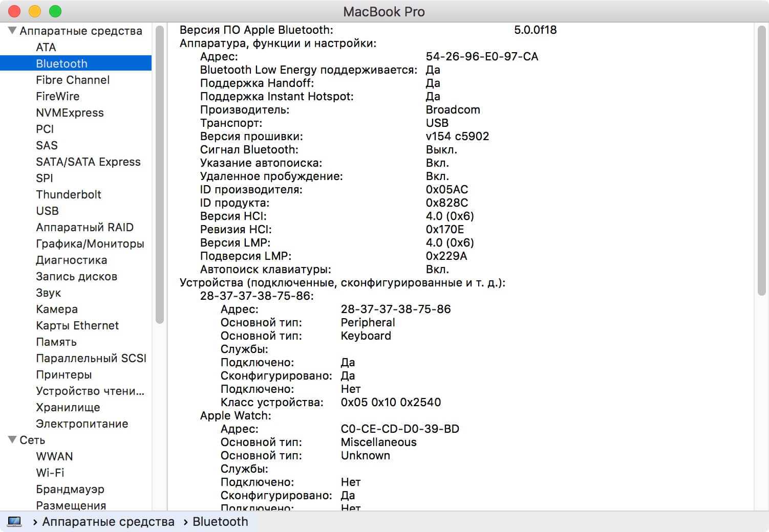Click the green zoom window button
The height and width of the screenshot is (532, 769).
[x=55, y=11]
